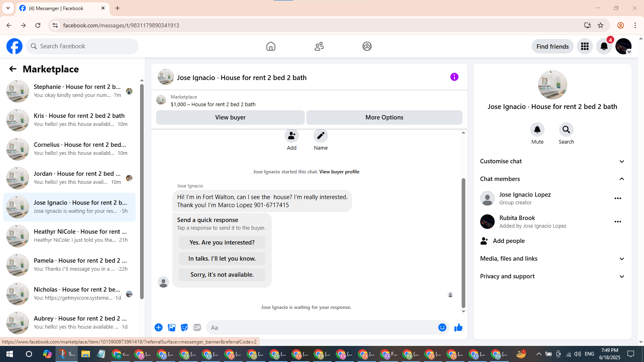The height and width of the screenshot is (362, 644).
Task: Click the chat messages scrollbar
Action: tap(463, 243)
